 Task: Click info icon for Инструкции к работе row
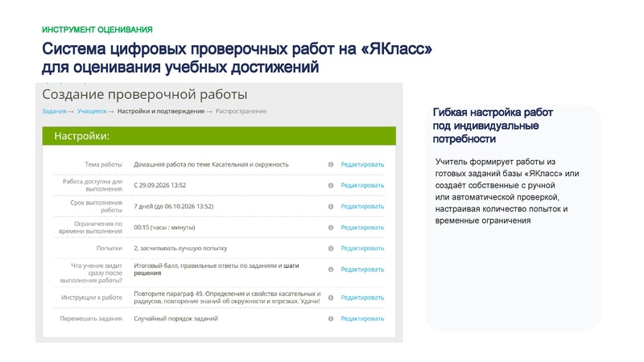coord(331,298)
